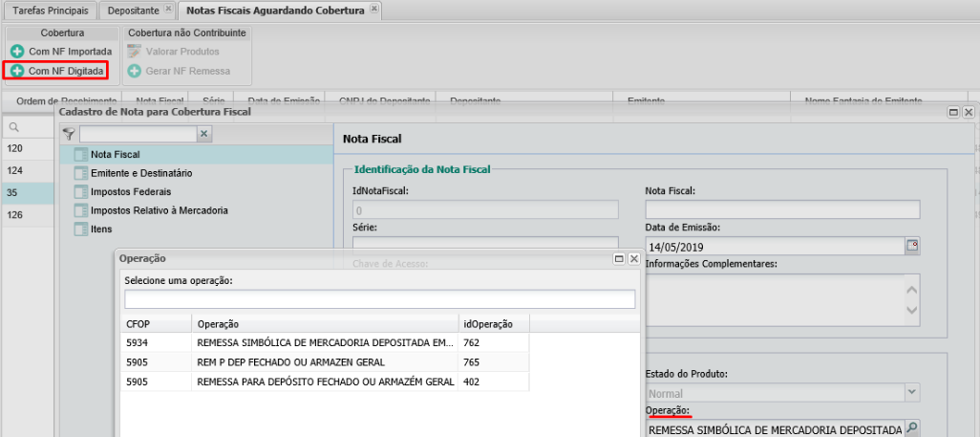Close the Depositante tab
Screen dimensions: 980x437
point(167,9)
